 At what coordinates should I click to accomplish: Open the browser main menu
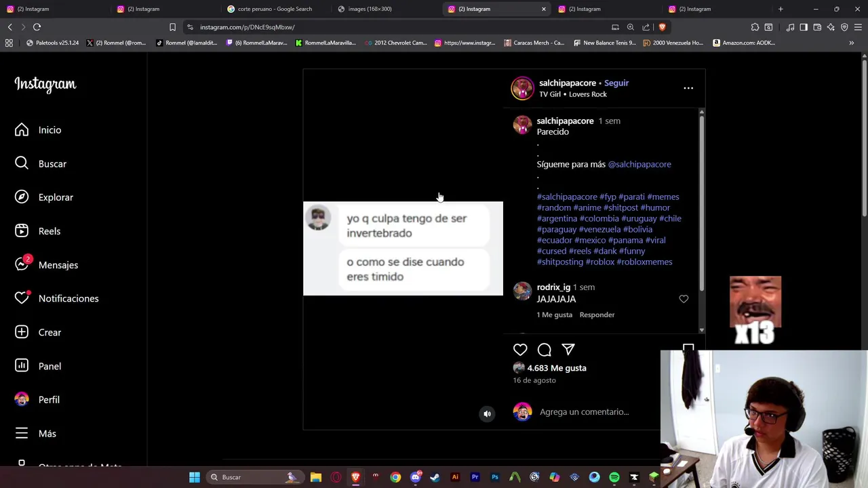pyautogui.click(x=858, y=27)
